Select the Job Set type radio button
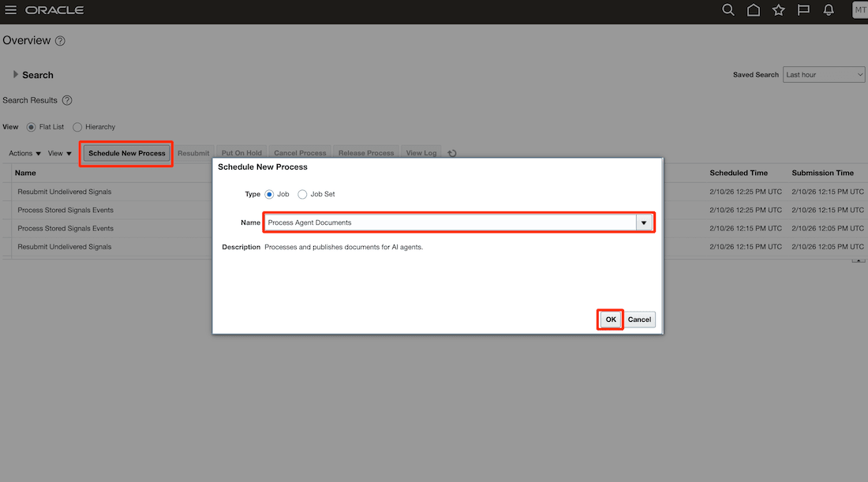 302,194
